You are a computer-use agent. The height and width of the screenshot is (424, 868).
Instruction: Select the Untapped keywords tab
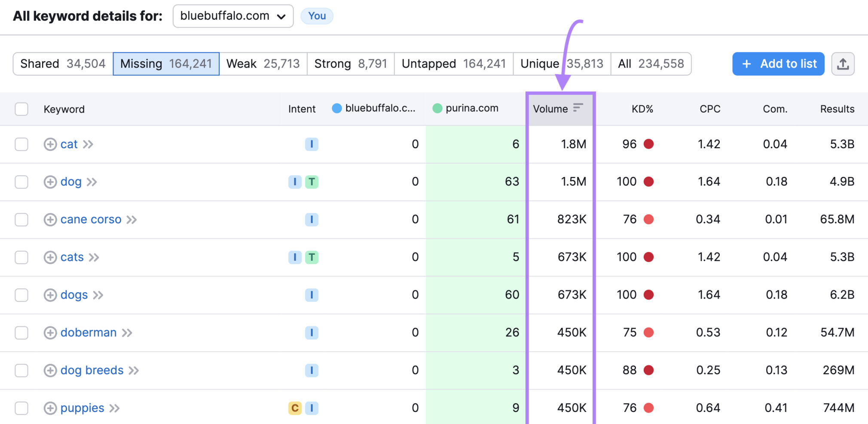click(x=453, y=64)
